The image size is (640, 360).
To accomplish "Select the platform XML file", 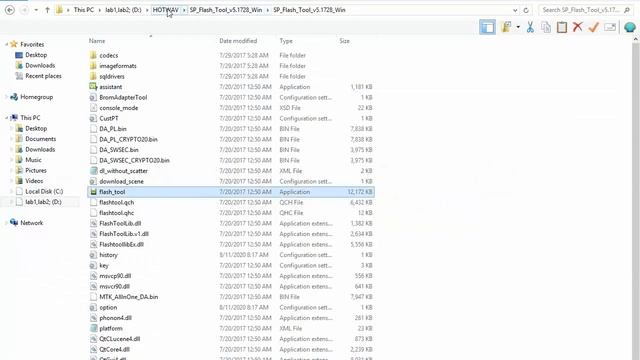I will [x=231, y=328].
